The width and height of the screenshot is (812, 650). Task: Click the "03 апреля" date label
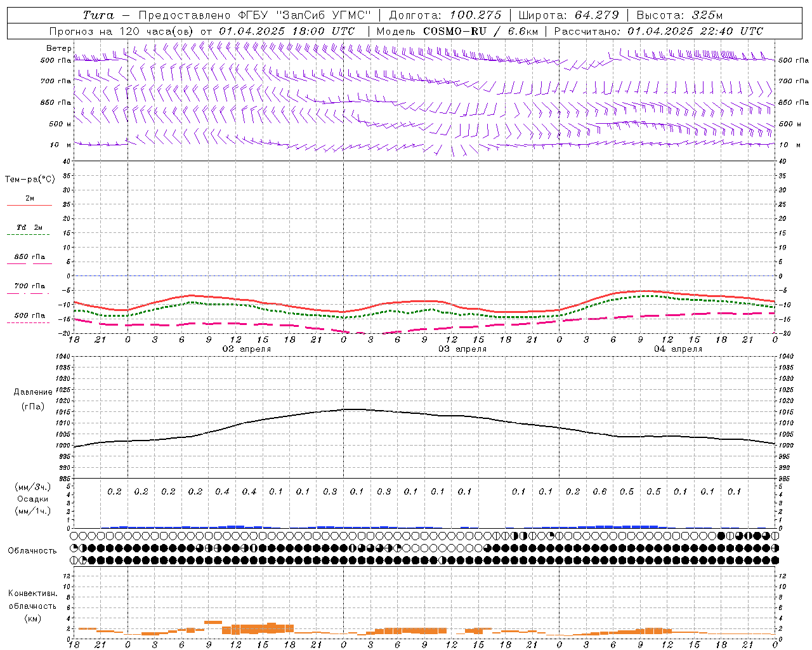pyautogui.click(x=462, y=349)
